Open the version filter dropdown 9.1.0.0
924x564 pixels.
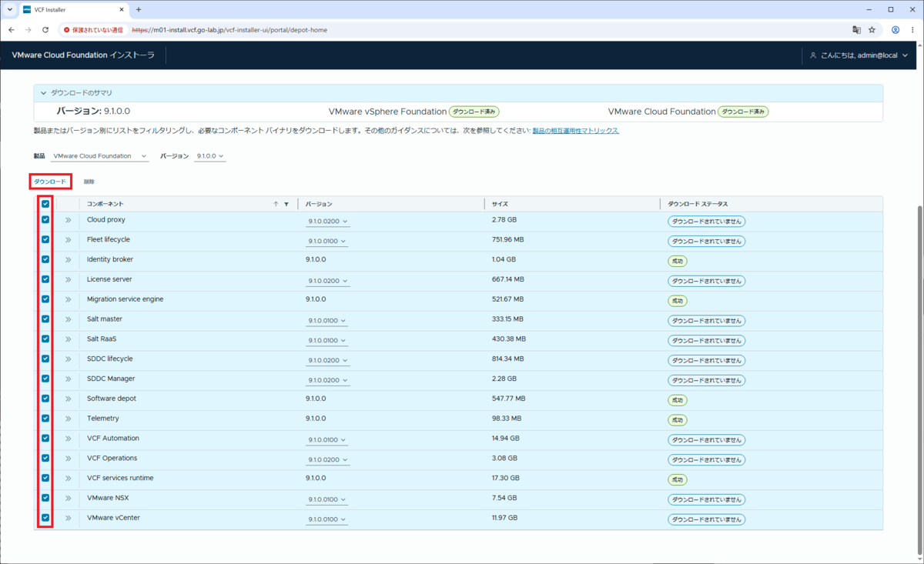210,156
